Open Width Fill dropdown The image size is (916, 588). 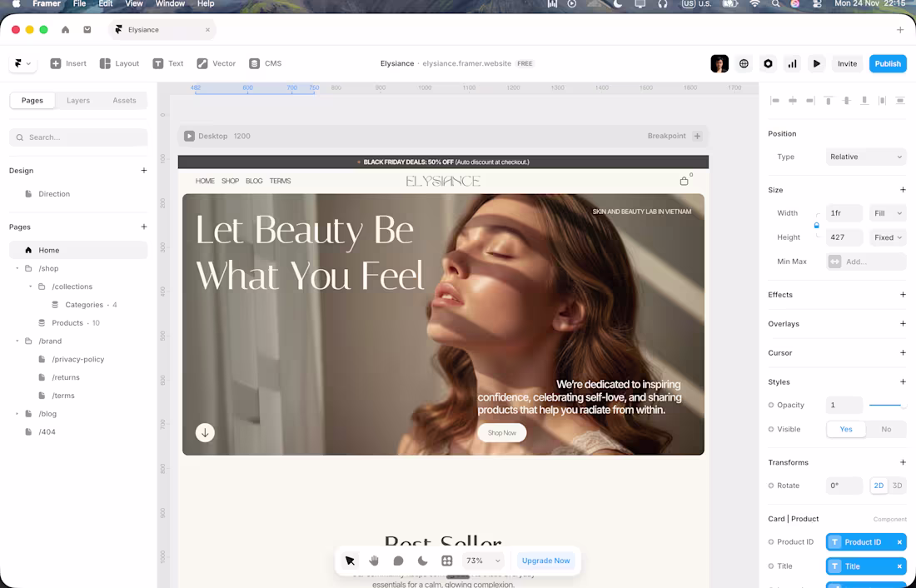888,213
